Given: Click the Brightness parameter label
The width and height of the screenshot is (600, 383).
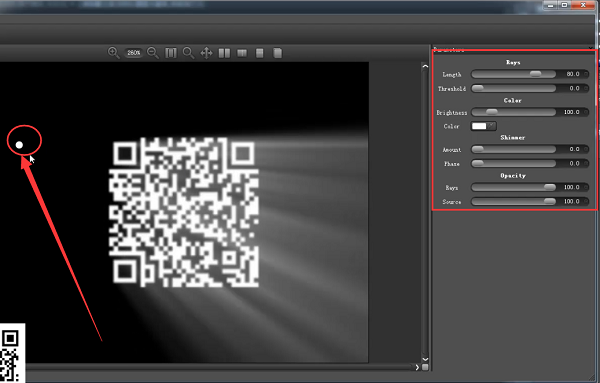Looking at the screenshot, I should click(452, 112).
